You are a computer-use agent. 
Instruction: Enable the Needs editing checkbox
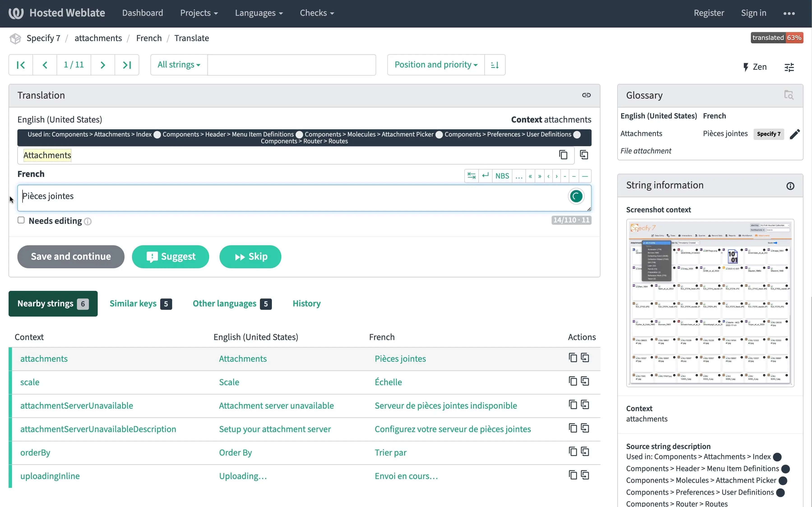point(21,220)
